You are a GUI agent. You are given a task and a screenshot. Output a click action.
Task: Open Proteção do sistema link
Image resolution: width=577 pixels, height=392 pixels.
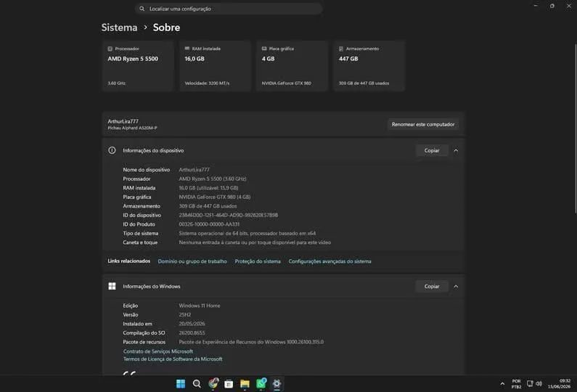(258, 261)
